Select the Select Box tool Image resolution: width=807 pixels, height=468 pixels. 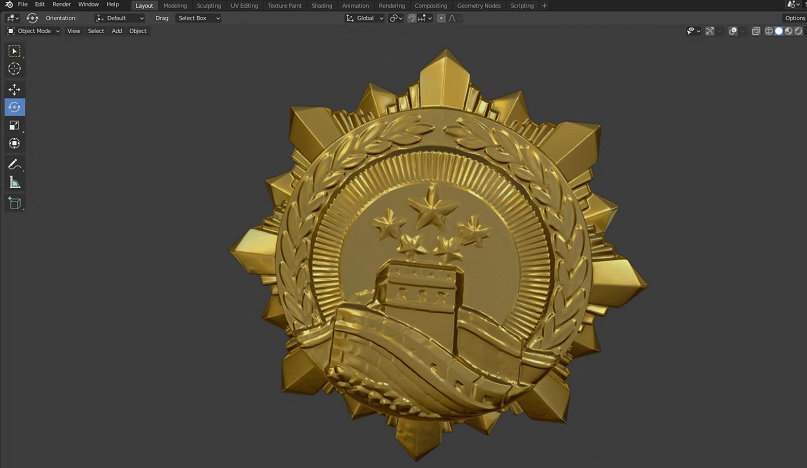[14, 51]
